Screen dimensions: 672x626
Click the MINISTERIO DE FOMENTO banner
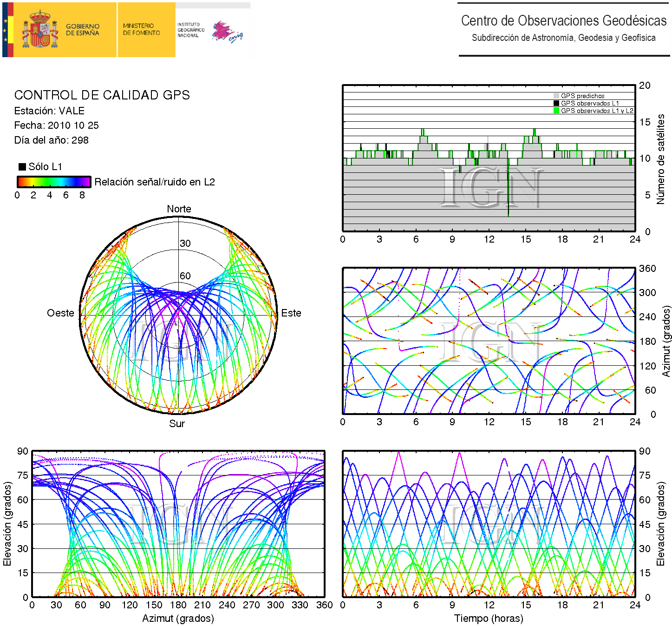click(x=141, y=30)
